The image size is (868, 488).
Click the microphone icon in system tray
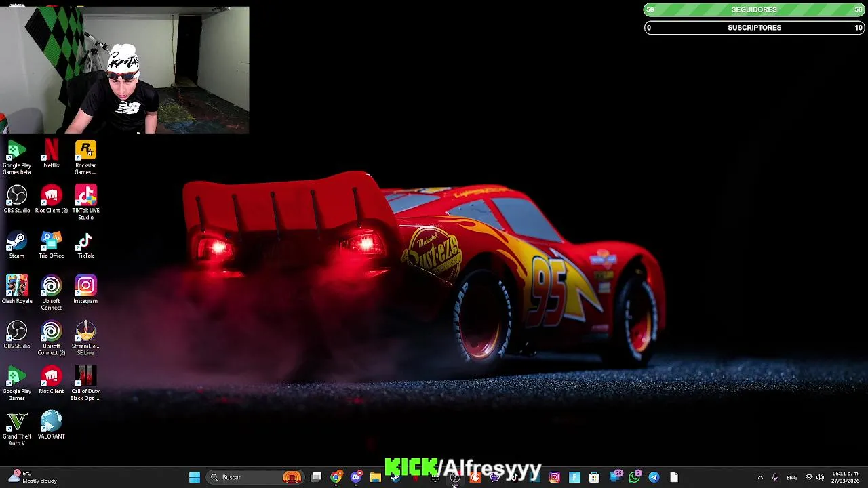point(774,477)
